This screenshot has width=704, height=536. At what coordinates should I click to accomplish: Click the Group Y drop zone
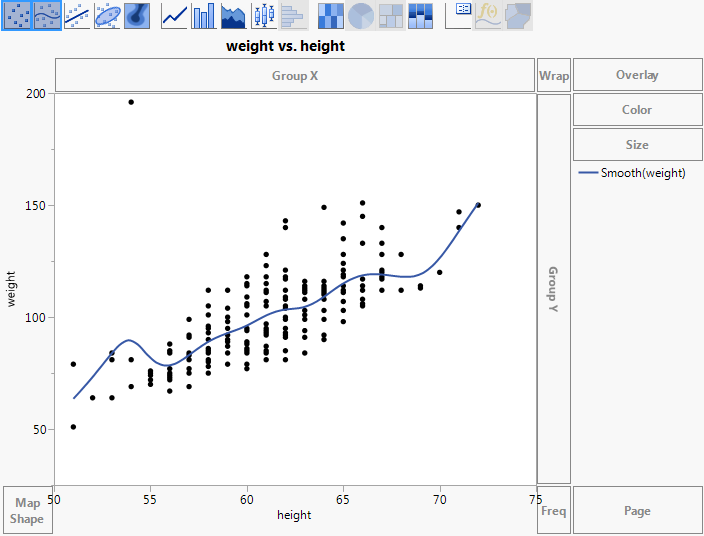pyautogui.click(x=554, y=289)
